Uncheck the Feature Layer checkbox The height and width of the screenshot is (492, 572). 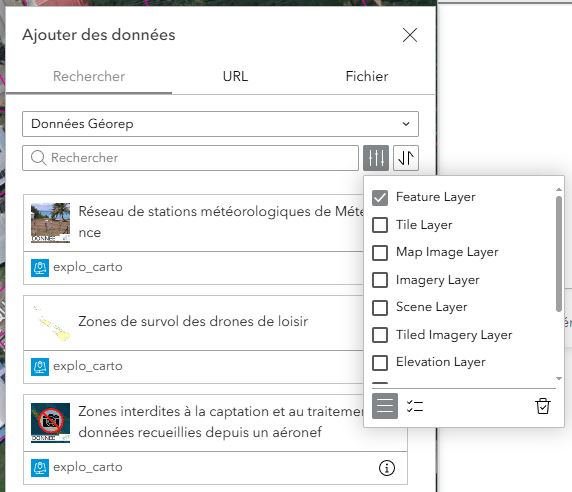tap(380, 198)
